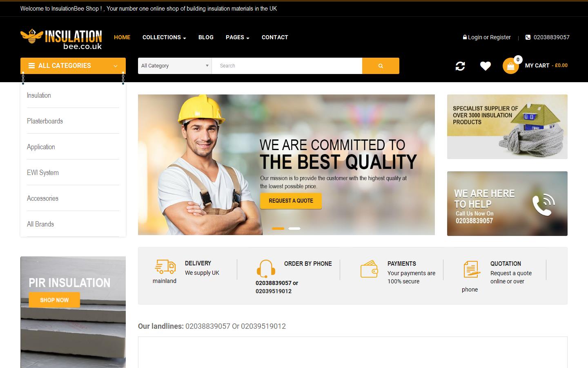Click the phone icon beside 02038839057 header number
The height and width of the screenshot is (368, 588).
click(x=528, y=37)
